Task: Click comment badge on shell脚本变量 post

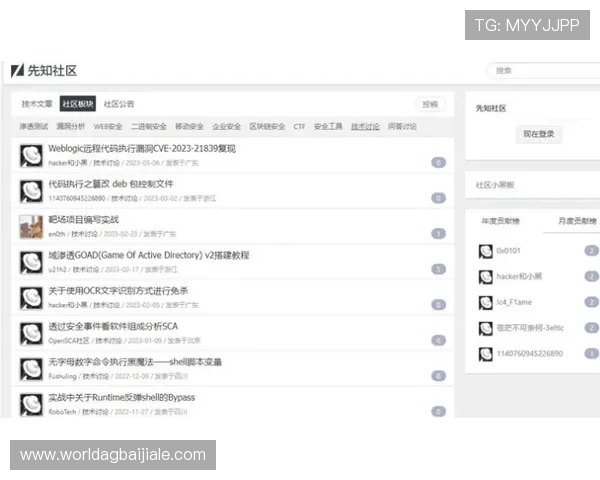Action: [439, 376]
